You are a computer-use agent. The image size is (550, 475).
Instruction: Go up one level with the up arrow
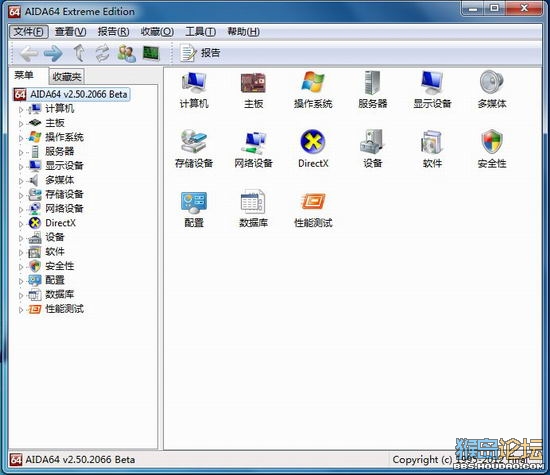(x=79, y=53)
